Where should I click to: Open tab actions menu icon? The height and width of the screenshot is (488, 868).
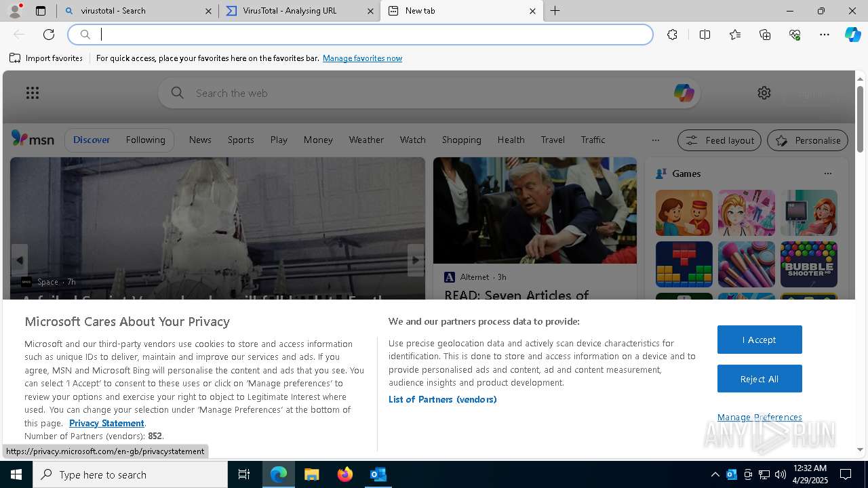[x=41, y=11]
